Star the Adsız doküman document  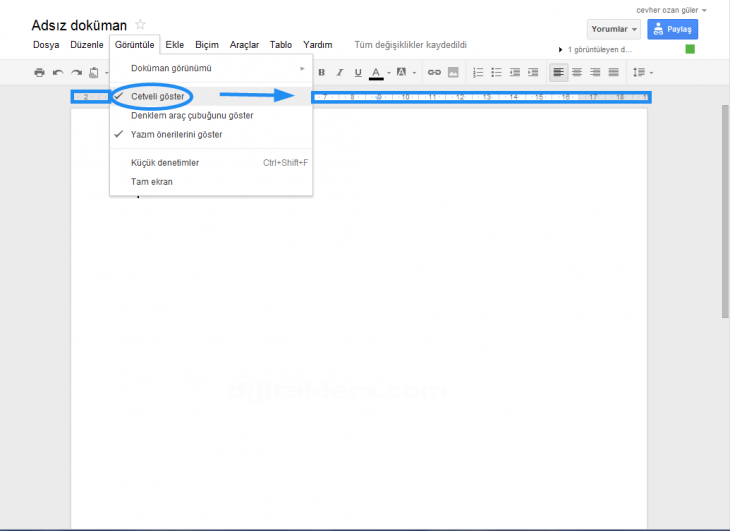pyautogui.click(x=140, y=24)
